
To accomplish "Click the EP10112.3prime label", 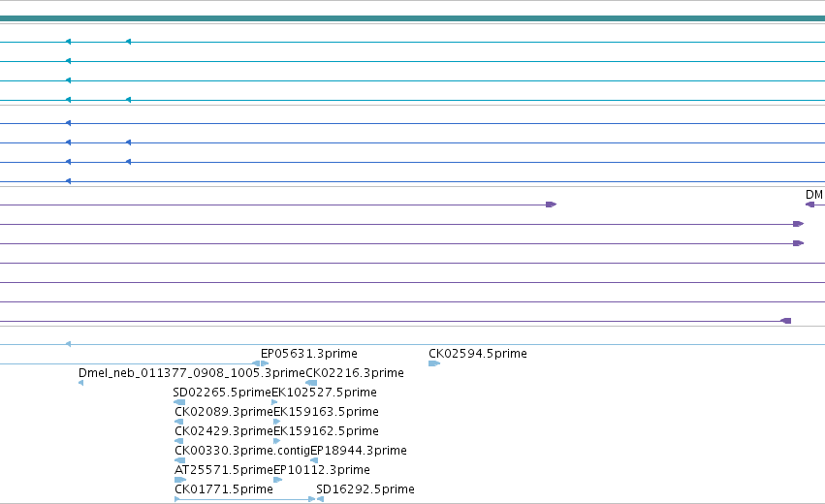I will pyautogui.click(x=322, y=470).
